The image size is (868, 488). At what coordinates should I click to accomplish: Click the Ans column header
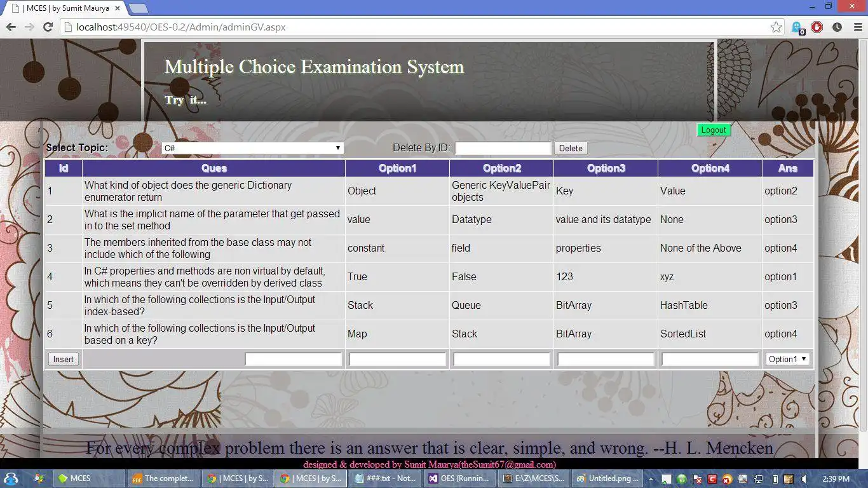click(788, 168)
